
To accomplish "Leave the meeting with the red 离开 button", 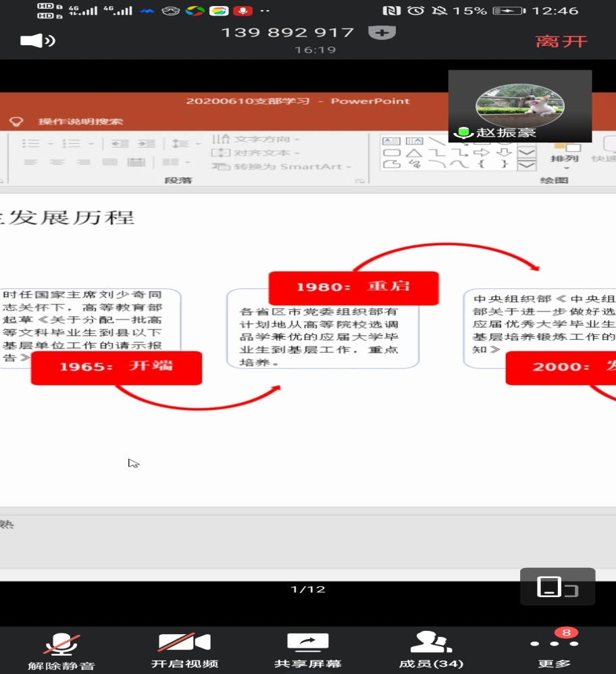I will coord(561,41).
